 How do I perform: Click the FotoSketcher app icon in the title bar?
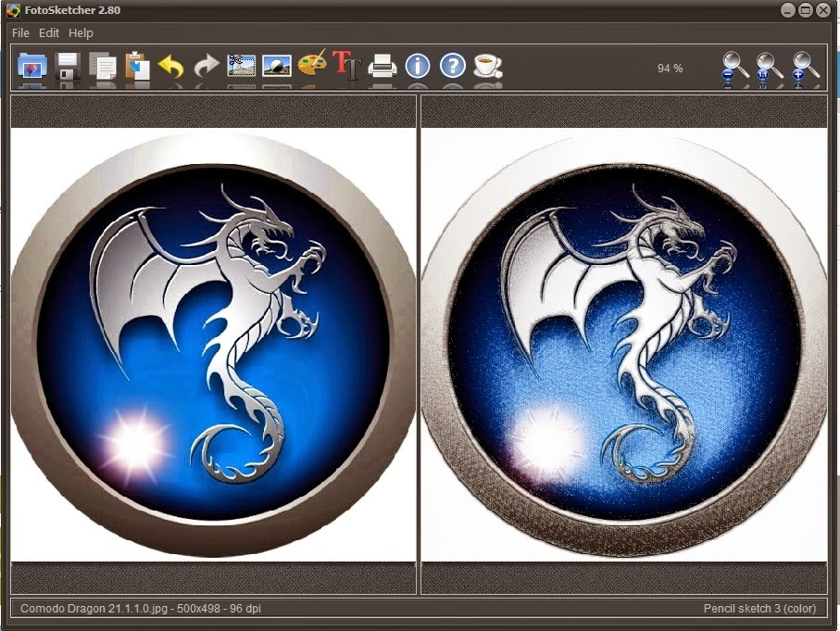(x=13, y=10)
